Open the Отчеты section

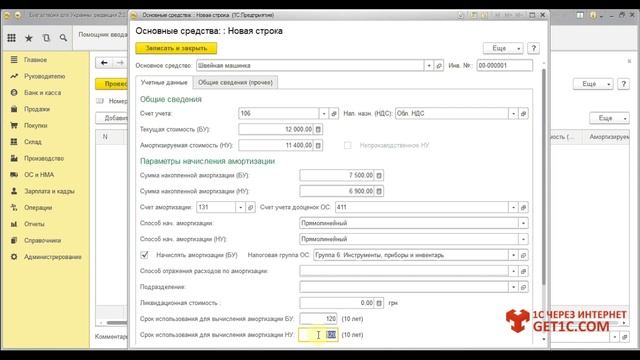(34, 224)
